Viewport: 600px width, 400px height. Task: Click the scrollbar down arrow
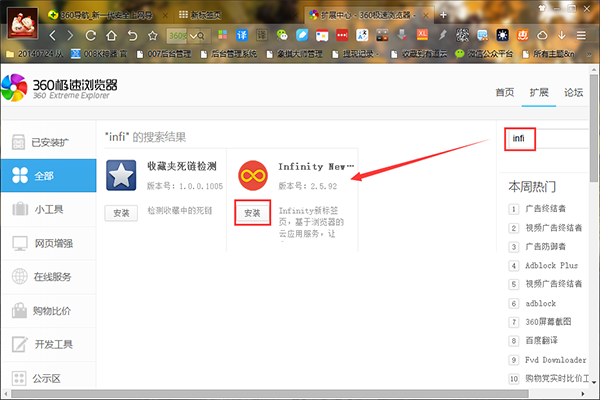point(593,382)
